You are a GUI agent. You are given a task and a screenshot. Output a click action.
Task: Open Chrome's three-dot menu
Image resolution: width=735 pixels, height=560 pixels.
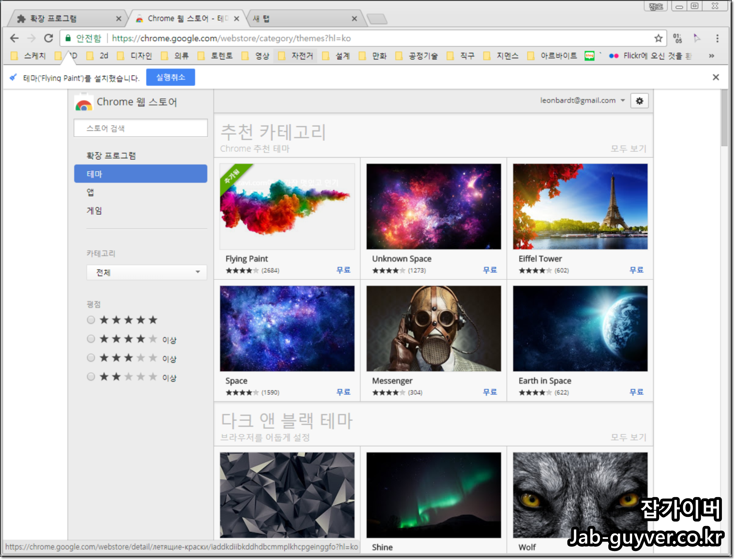[717, 38]
